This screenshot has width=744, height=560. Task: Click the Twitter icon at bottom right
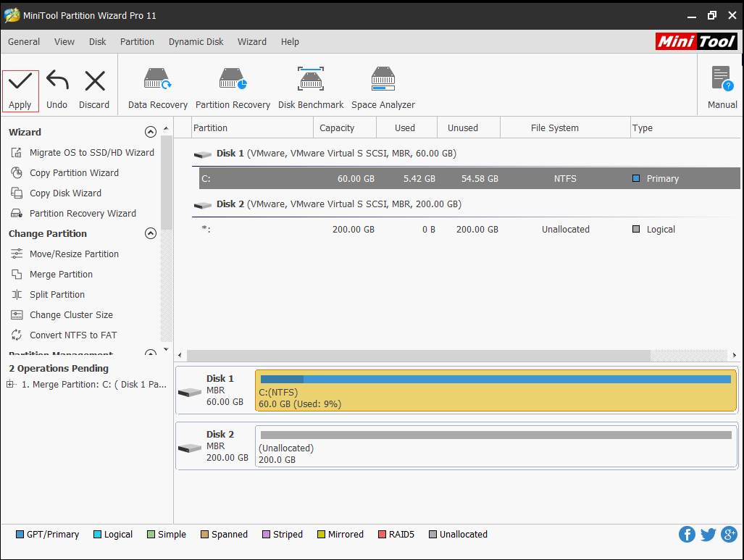pyautogui.click(x=708, y=534)
